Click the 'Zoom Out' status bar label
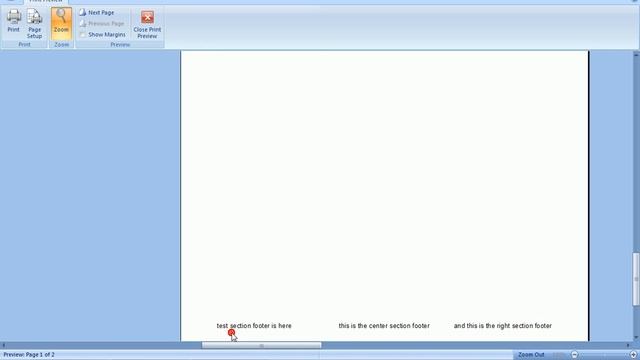The width and height of the screenshot is (640, 360). pyautogui.click(x=531, y=355)
